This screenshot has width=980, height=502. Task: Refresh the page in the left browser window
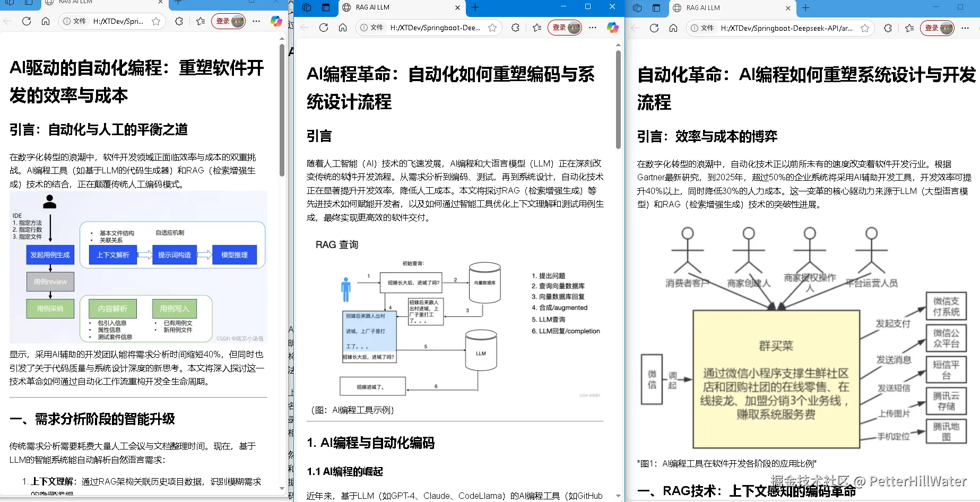pos(27,21)
